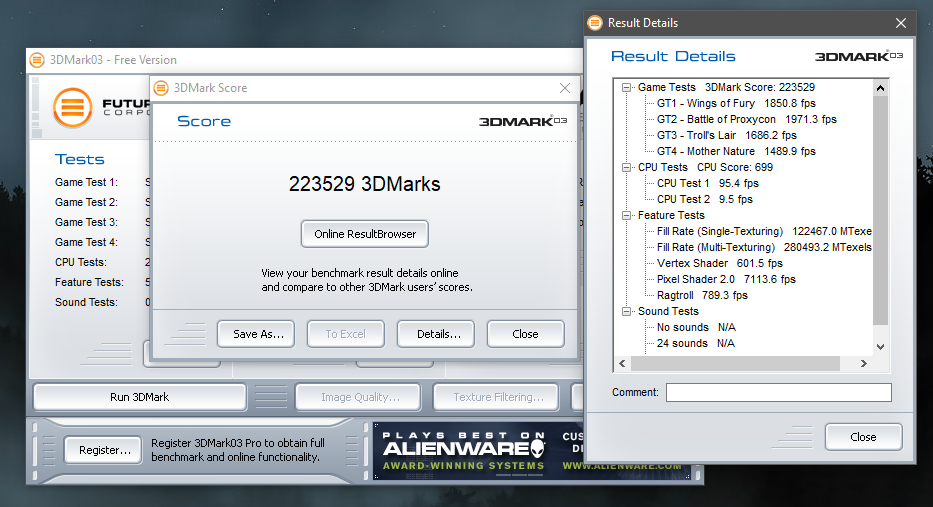Close the Result Details window via X
The height and width of the screenshot is (507, 933).
[901, 23]
